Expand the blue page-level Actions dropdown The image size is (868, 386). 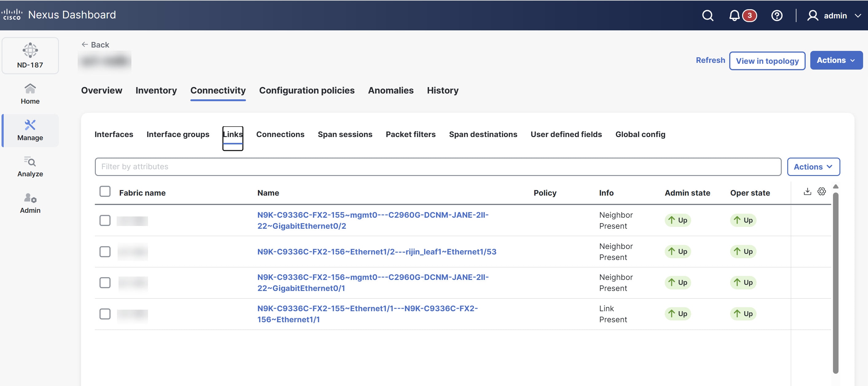[836, 60]
